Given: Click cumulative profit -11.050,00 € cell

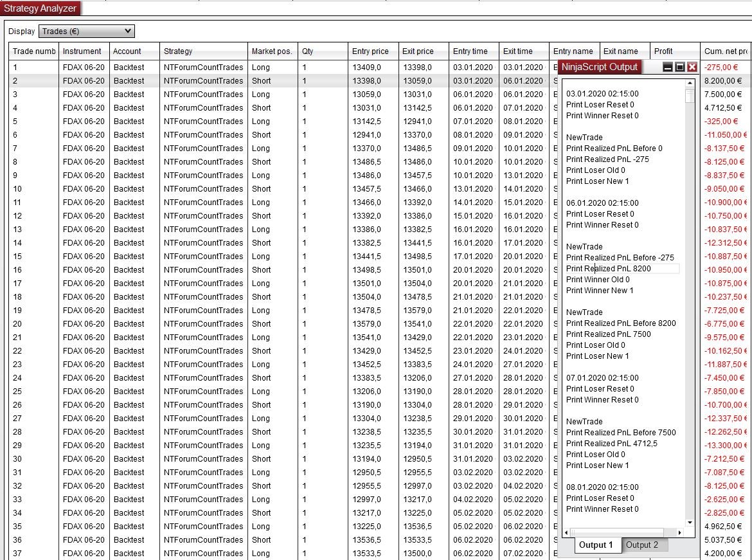Looking at the screenshot, I should pyautogui.click(x=726, y=135).
